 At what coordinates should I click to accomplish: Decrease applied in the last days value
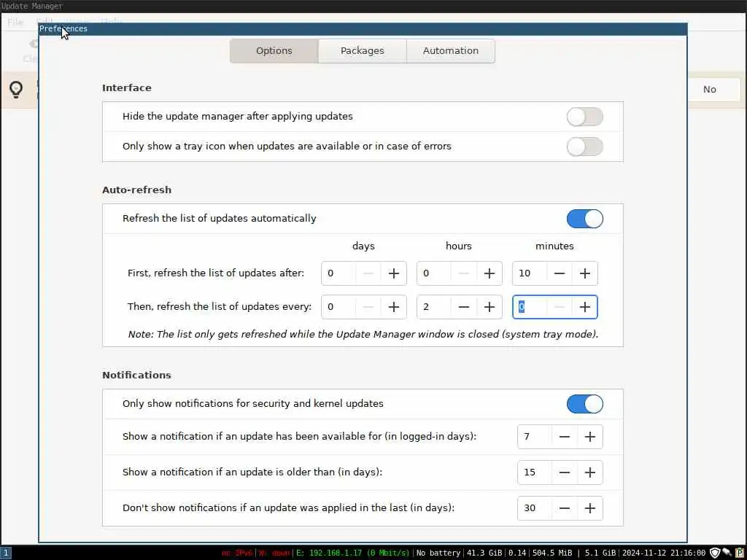pos(564,508)
